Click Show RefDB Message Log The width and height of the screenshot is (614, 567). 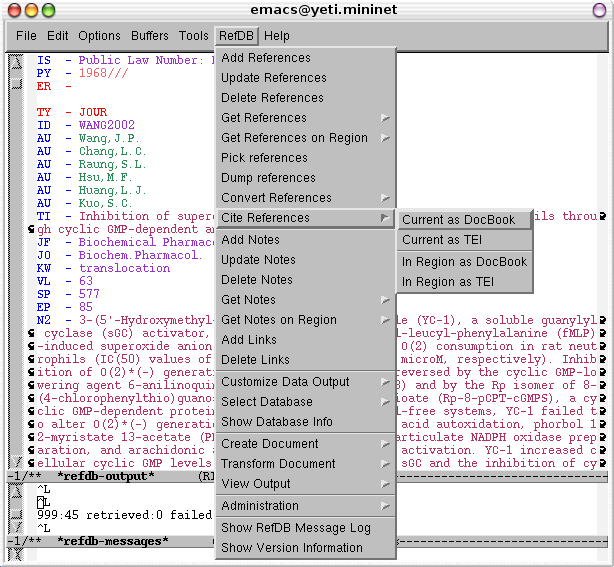tap(295, 528)
